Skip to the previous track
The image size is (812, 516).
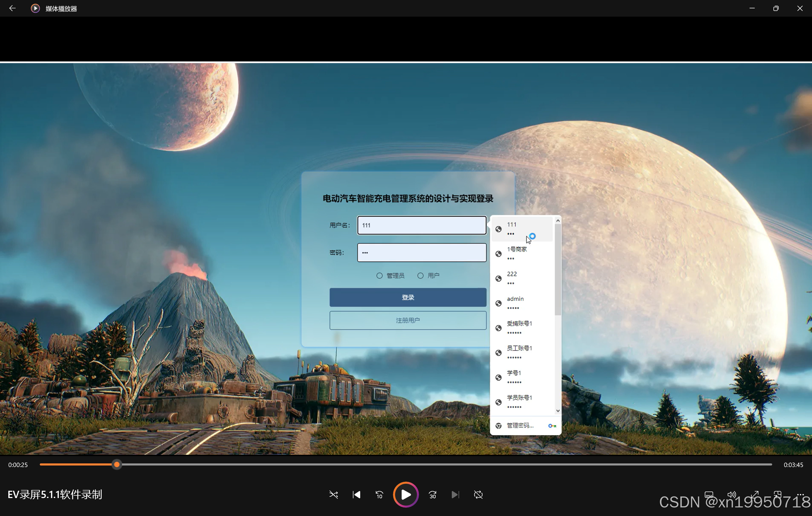(x=357, y=495)
